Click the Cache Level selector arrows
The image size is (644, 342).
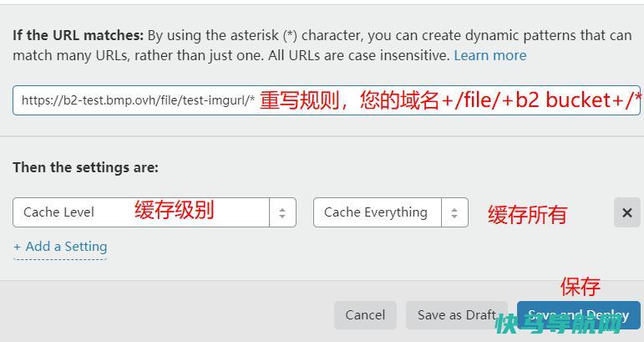coord(282,212)
